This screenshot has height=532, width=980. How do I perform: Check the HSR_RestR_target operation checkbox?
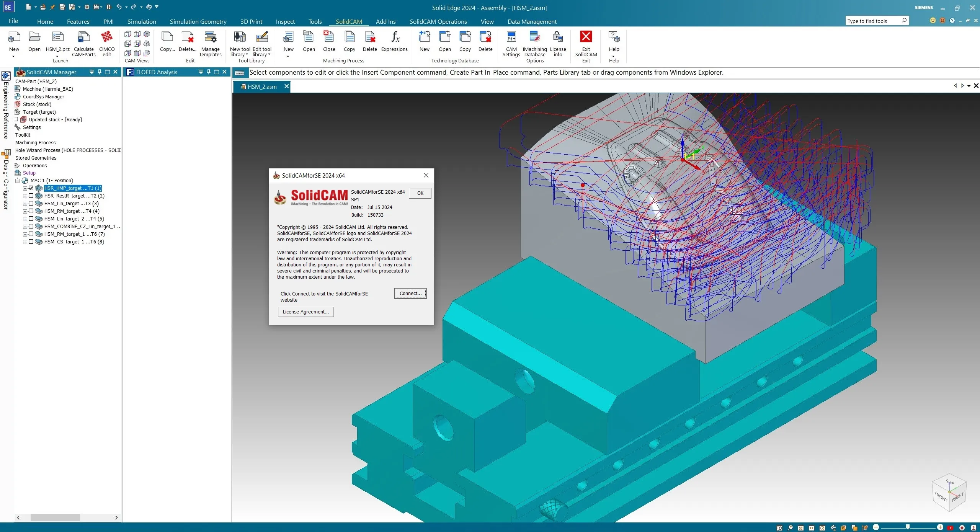[31, 196]
